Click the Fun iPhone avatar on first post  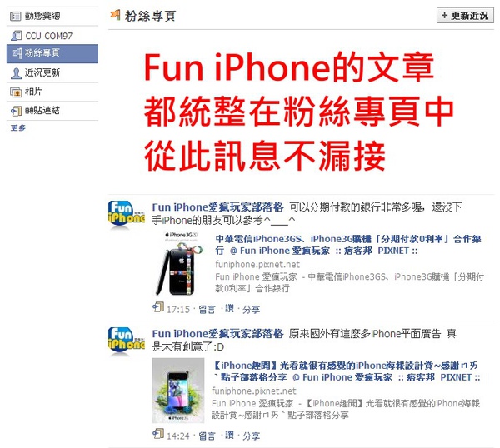tap(127, 215)
